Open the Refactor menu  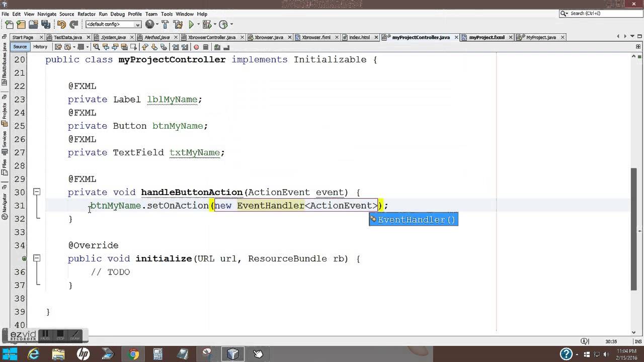coord(87,14)
